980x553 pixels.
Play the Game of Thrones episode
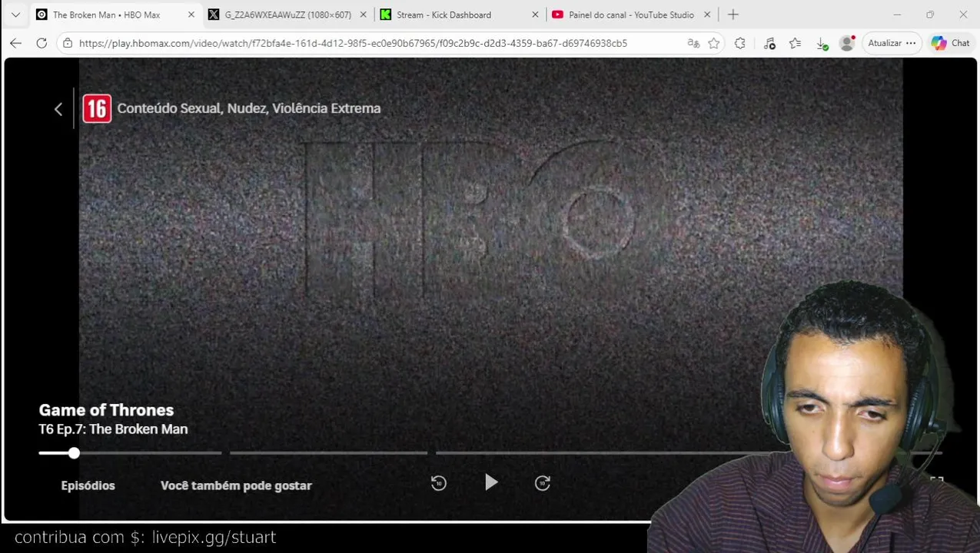click(x=491, y=482)
